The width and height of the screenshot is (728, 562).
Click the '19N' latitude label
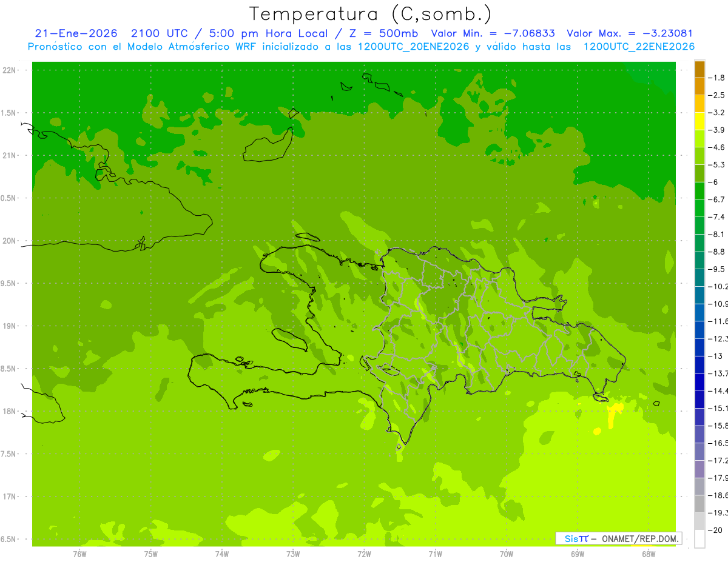(8, 326)
